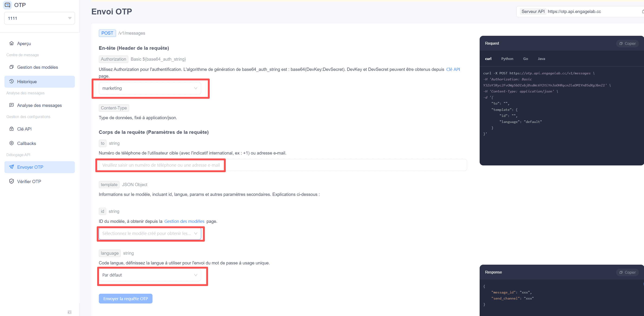The image size is (644, 316).
Task: Click the Response Copier copy icon
Action: tap(621, 272)
